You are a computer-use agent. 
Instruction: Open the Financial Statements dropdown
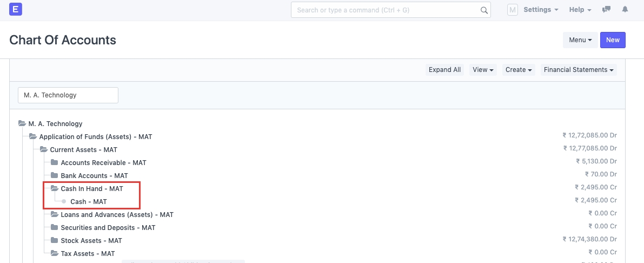579,70
